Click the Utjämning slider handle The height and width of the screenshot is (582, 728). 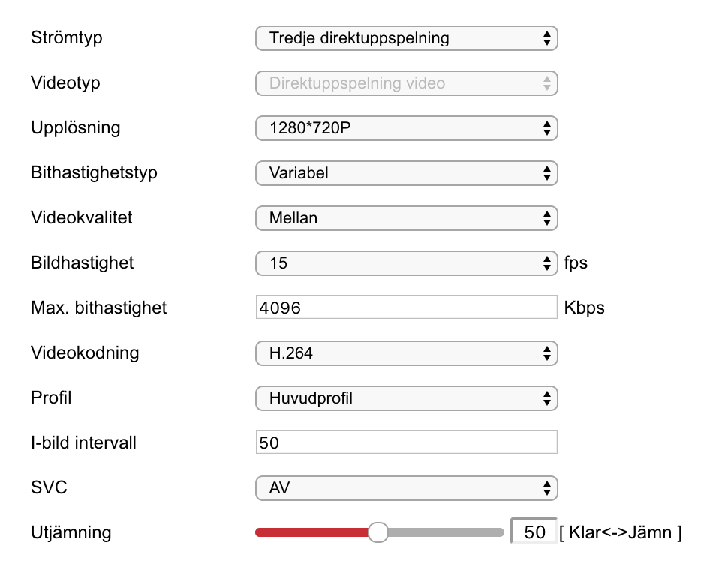coord(378,532)
